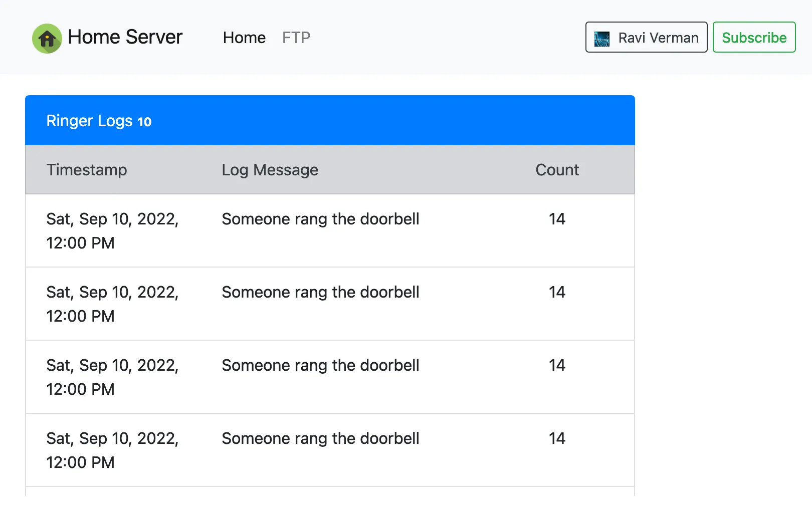This screenshot has height=505, width=812.
Task: Select the Count column header
Action: [x=557, y=170]
